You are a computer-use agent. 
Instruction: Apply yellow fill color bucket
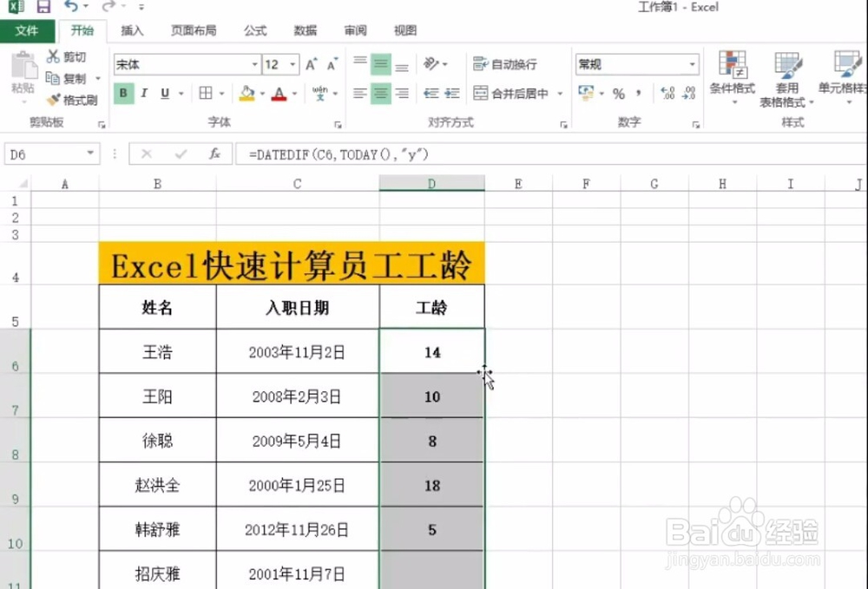click(247, 94)
